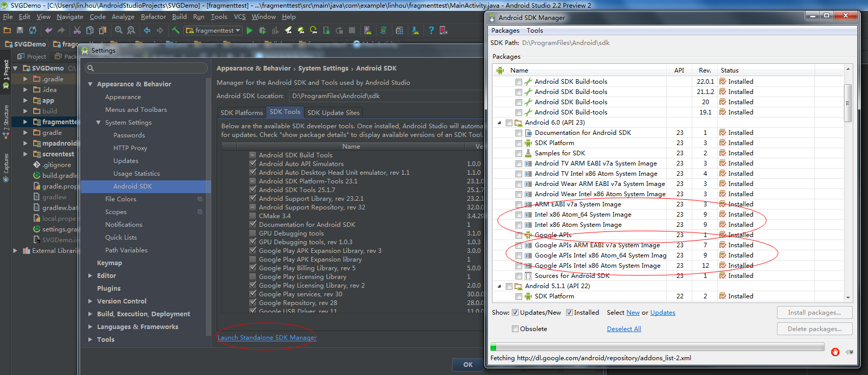This screenshot has width=868, height=375.
Task: Click the Install packages button
Action: (x=814, y=313)
